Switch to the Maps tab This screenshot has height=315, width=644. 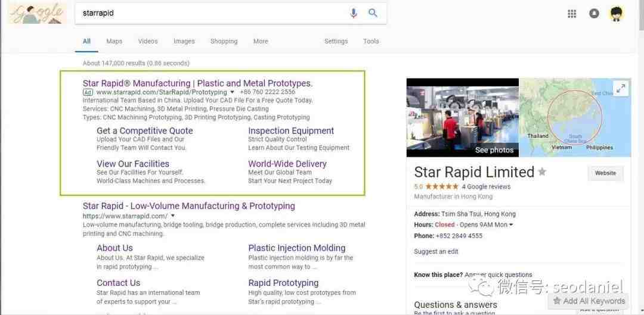(114, 42)
